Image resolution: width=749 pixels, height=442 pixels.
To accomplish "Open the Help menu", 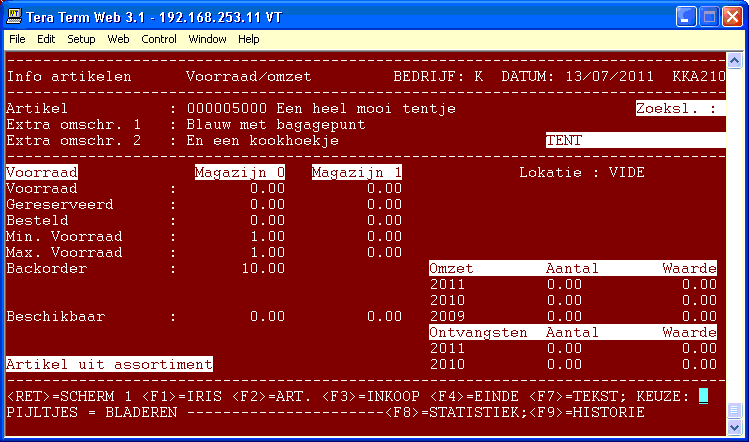I will 249,39.
